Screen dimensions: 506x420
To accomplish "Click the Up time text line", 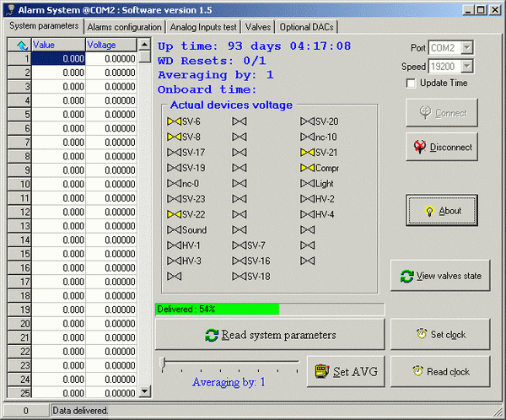I will [254, 46].
